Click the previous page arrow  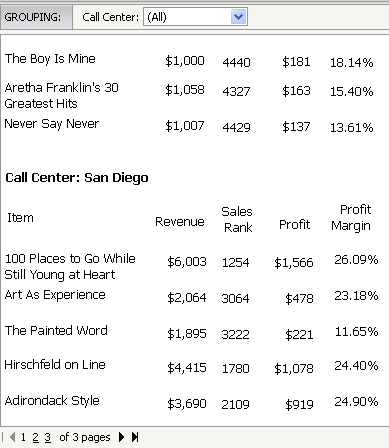13,437
